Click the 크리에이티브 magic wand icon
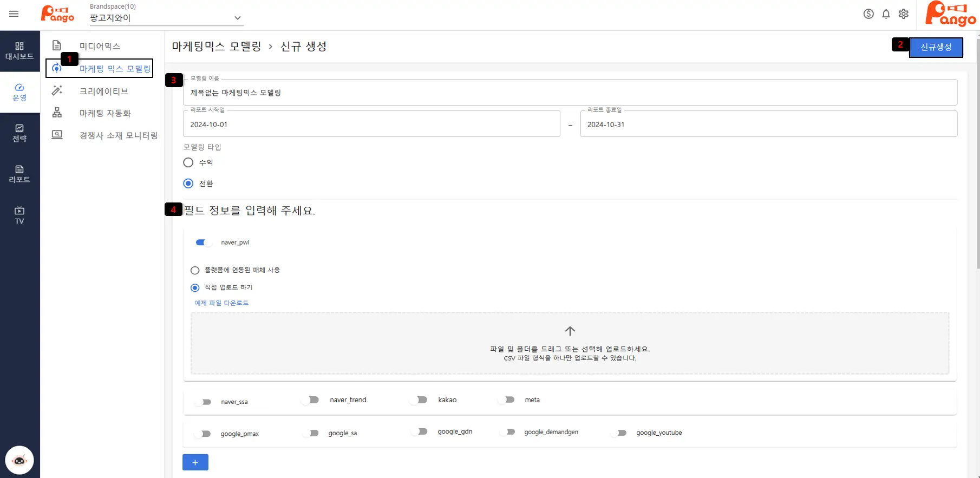 click(57, 91)
